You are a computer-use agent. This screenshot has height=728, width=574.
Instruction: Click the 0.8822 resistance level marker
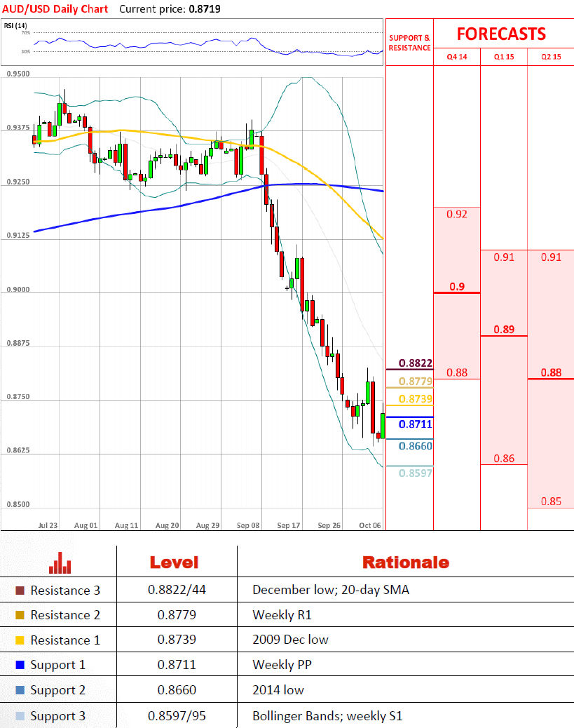[415, 363]
